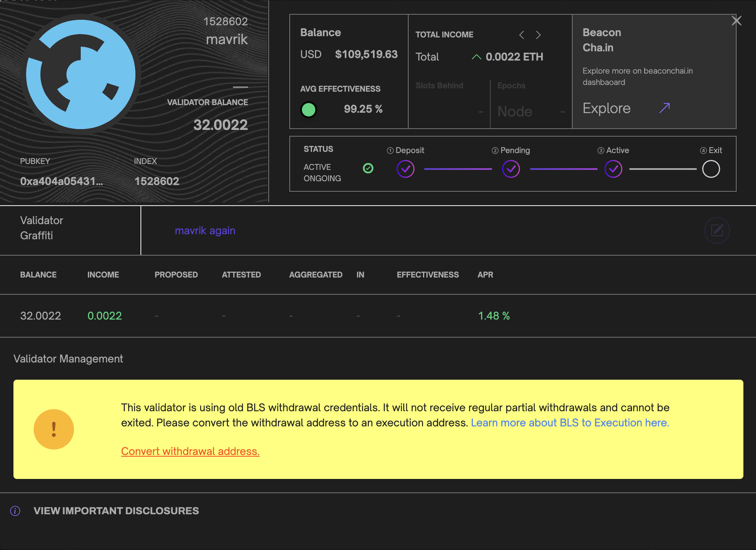Click the green up-arrow income indicator
Screen dimensions: 756x550
pos(476,57)
